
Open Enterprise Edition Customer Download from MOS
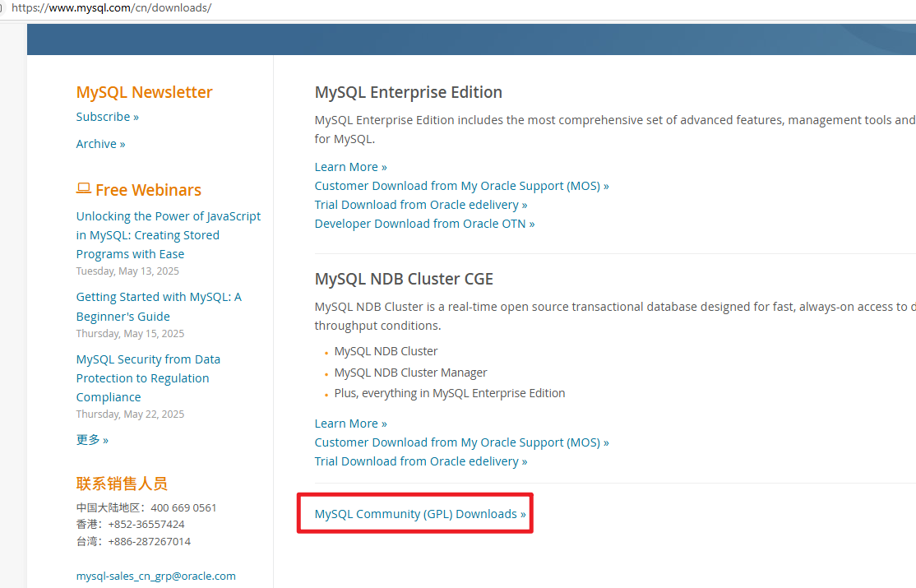point(461,186)
